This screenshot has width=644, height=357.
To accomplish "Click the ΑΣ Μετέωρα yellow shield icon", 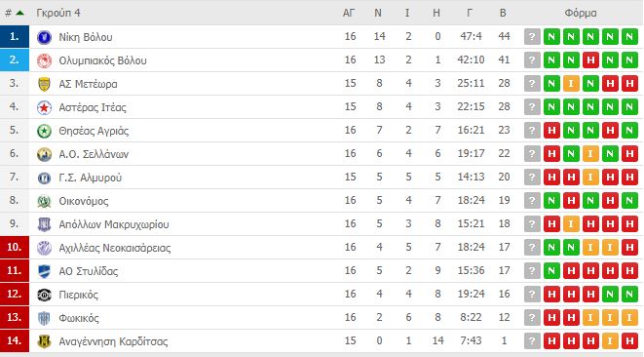I will (44, 84).
